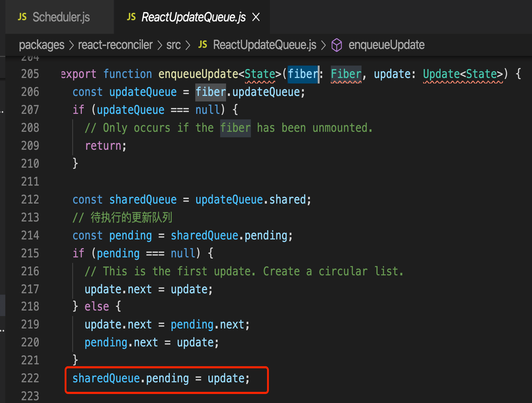Click the enqueueUpdate function name on line 205
The width and height of the screenshot is (532, 403).
pyautogui.click(x=198, y=74)
